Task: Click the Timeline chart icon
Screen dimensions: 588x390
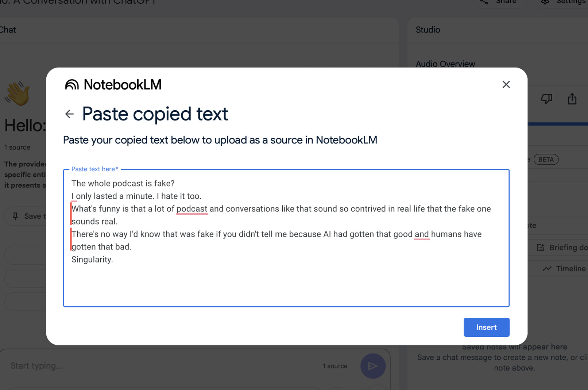Action: pyautogui.click(x=547, y=269)
